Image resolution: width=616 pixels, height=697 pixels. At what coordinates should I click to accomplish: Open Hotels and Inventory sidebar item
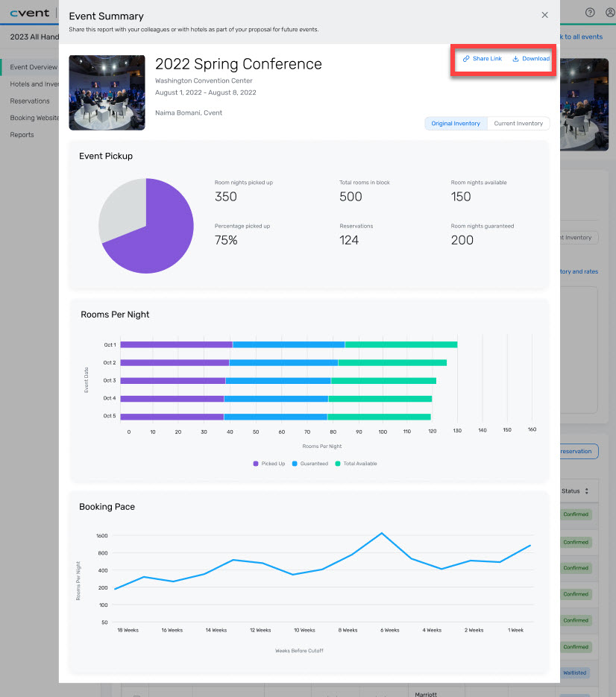[x=34, y=84]
